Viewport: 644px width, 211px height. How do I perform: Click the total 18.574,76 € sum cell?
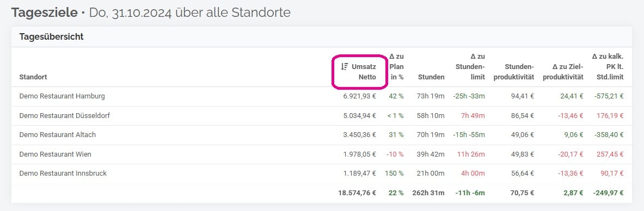[358, 193]
